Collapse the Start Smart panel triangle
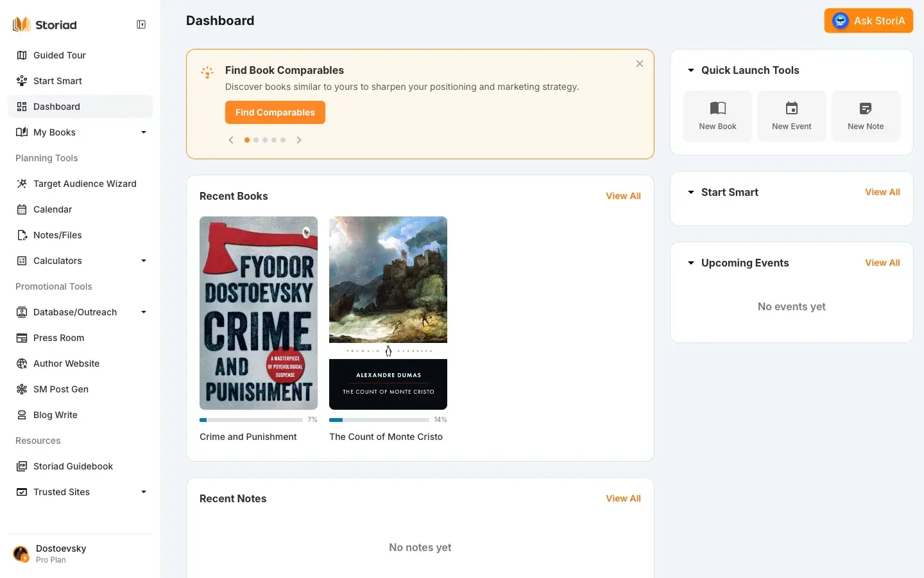The image size is (924, 578). tap(691, 192)
